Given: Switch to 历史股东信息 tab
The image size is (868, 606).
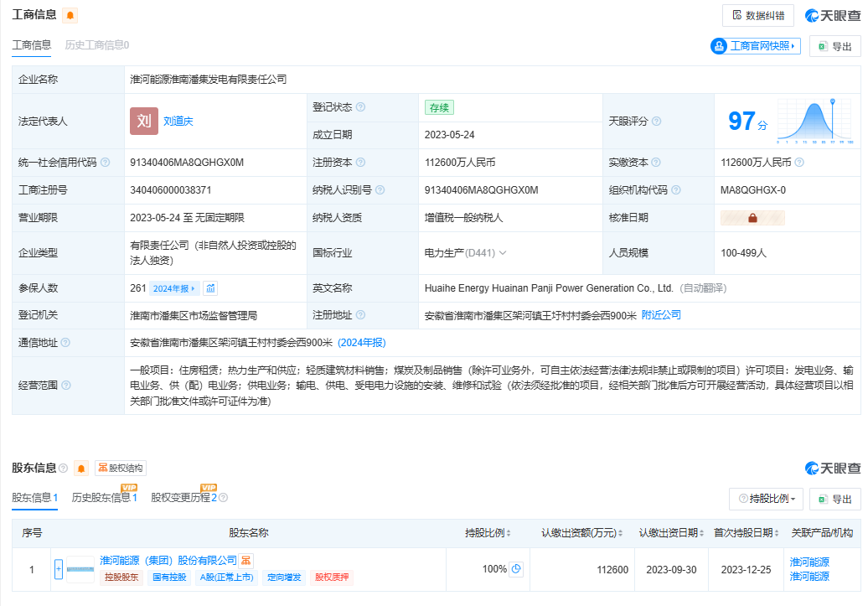Looking at the screenshot, I should pos(104,498).
